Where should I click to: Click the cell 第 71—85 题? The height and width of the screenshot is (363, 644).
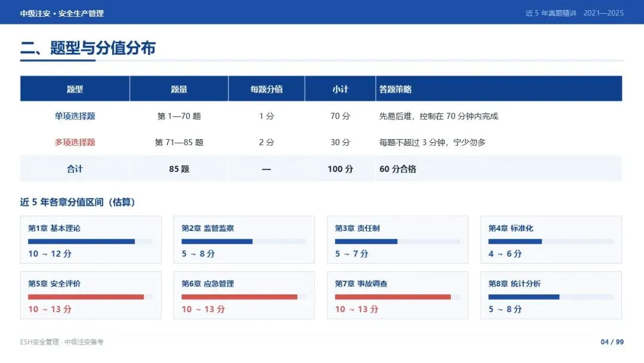pos(179,142)
